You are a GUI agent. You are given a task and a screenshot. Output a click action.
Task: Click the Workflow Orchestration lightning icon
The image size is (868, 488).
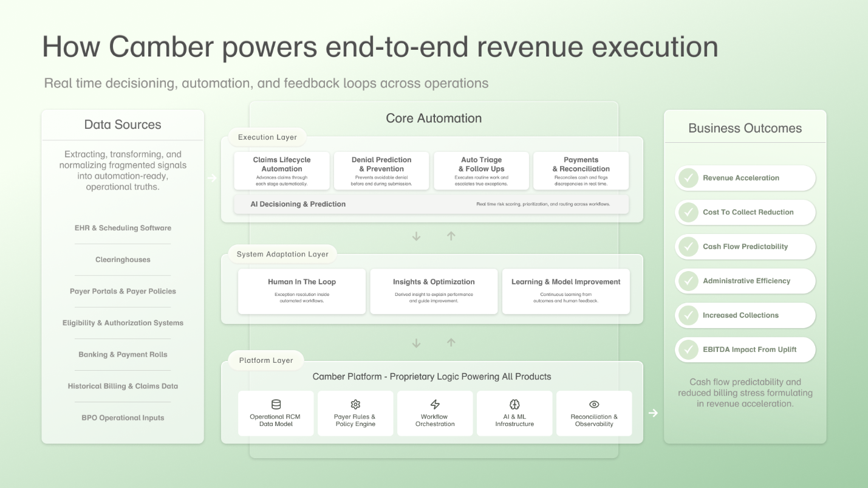(x=435, y=404)
